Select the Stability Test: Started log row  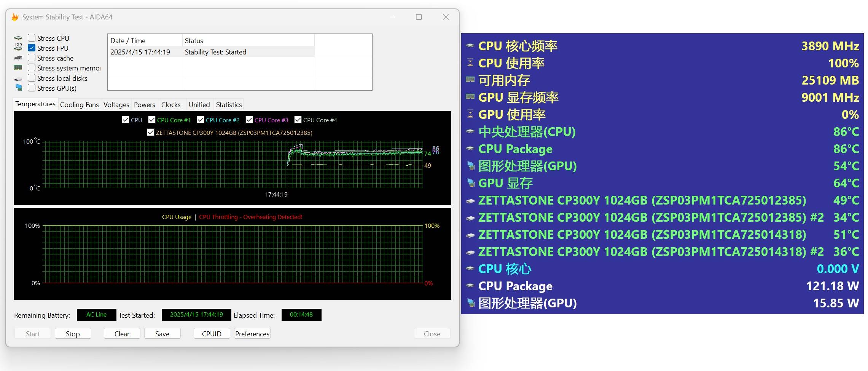point(215,52)
